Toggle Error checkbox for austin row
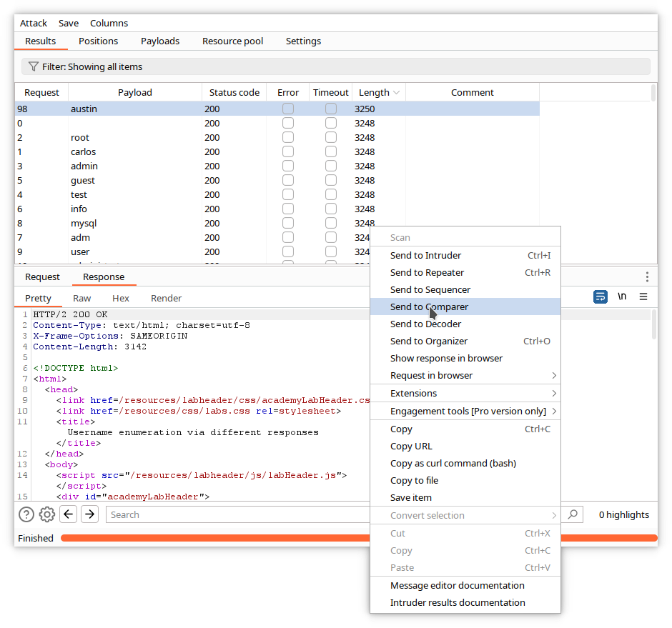The image size is (672, 628). (x=288, y=109)
